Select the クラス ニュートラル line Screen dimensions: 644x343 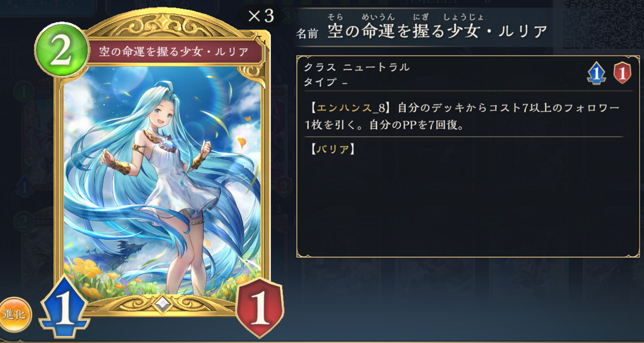tap(357, 68)
